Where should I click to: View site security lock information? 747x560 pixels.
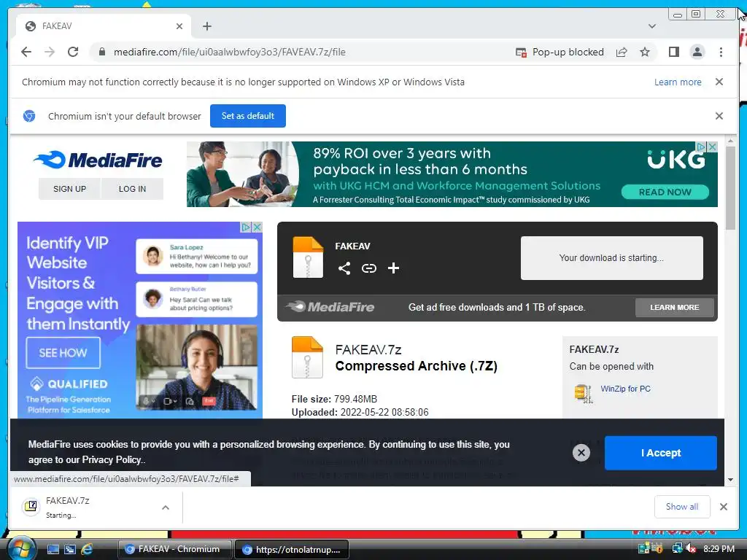click(x=101, y=52)
